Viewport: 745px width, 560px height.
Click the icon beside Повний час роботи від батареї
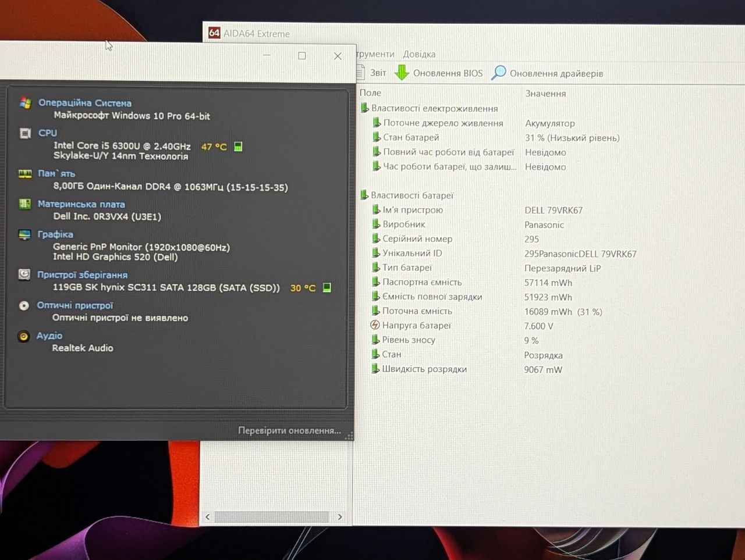pos(377,152)
